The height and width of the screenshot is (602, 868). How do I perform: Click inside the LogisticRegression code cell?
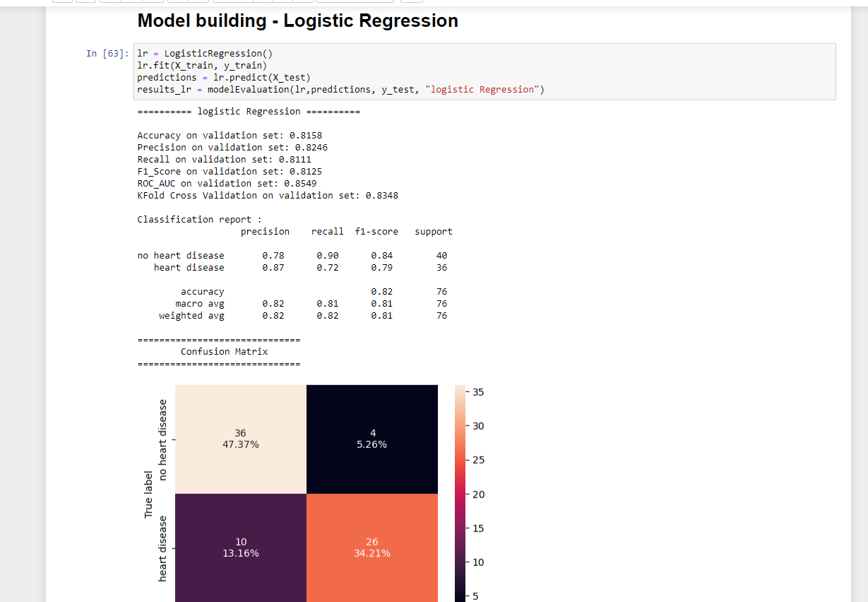coord(318,71)
